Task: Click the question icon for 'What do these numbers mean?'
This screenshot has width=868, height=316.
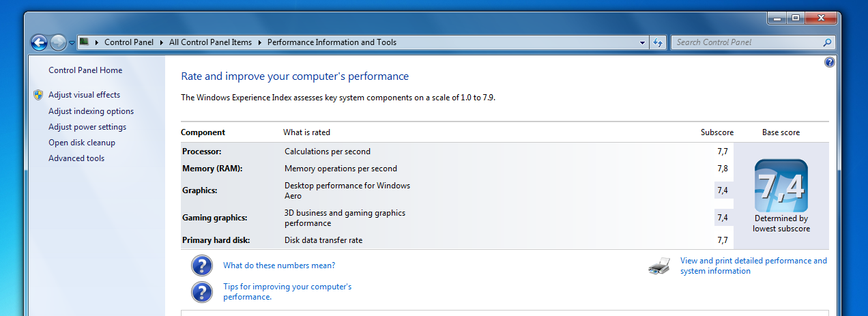Action: point(202,265)
